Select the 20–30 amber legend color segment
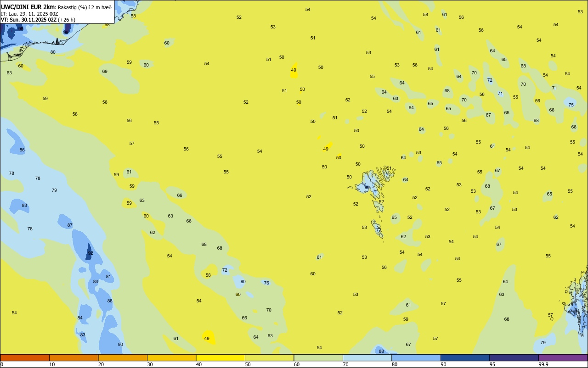 pos(123,357)
